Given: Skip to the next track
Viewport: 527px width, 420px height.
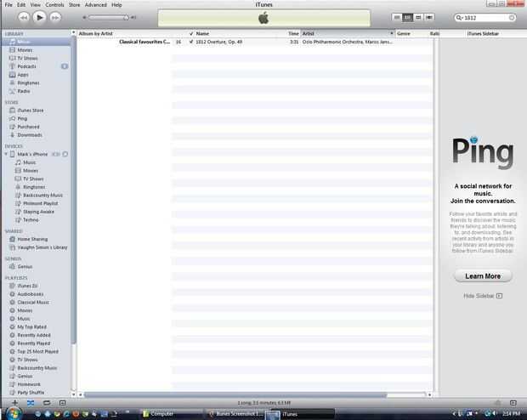Looking at the screenshot, I should click(x=55, y=17).
